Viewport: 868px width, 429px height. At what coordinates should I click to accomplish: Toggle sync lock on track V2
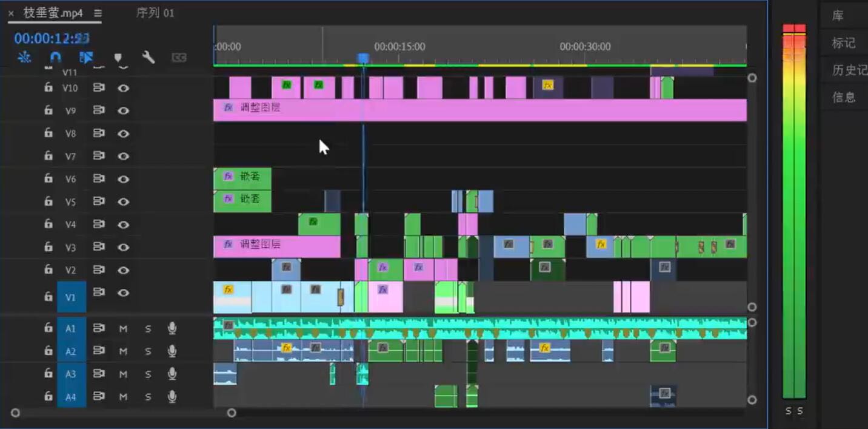click(98, 269)
